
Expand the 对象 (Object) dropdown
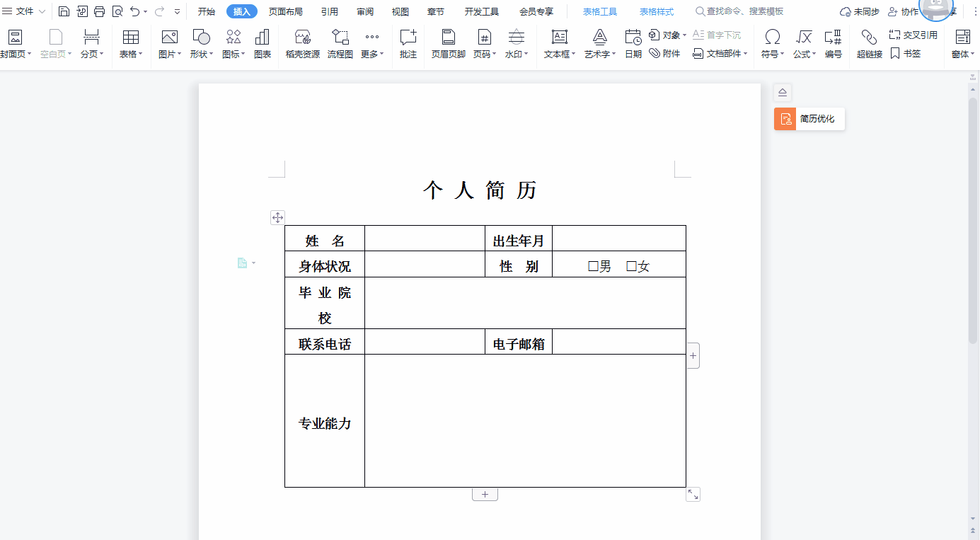point(685,35)
